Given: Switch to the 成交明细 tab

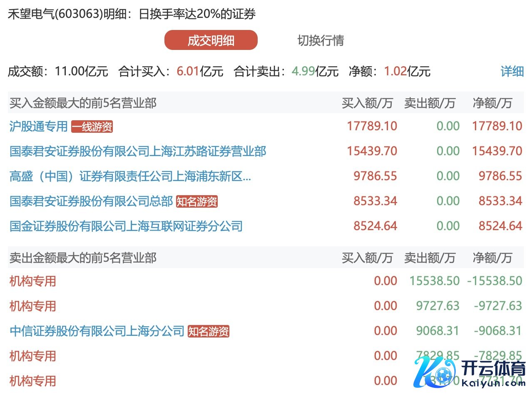Looking at the screenshot, I should (211, 40).
